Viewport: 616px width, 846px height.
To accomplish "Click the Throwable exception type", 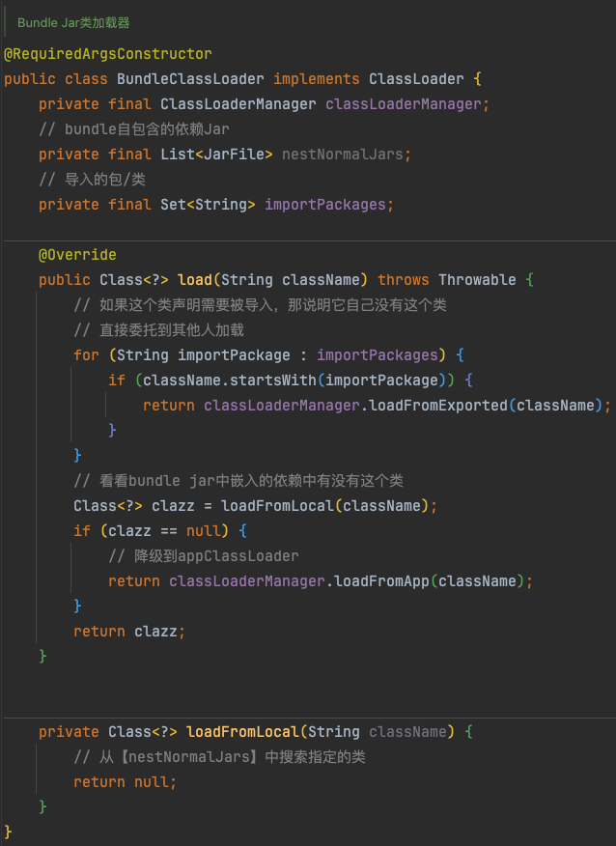I will 477,279.
